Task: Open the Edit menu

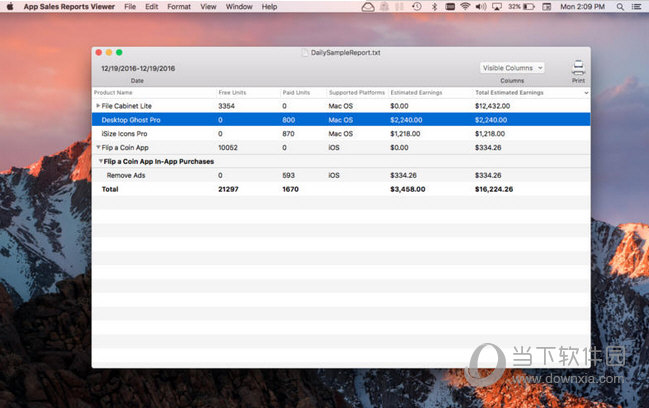Action: [151, 7]
